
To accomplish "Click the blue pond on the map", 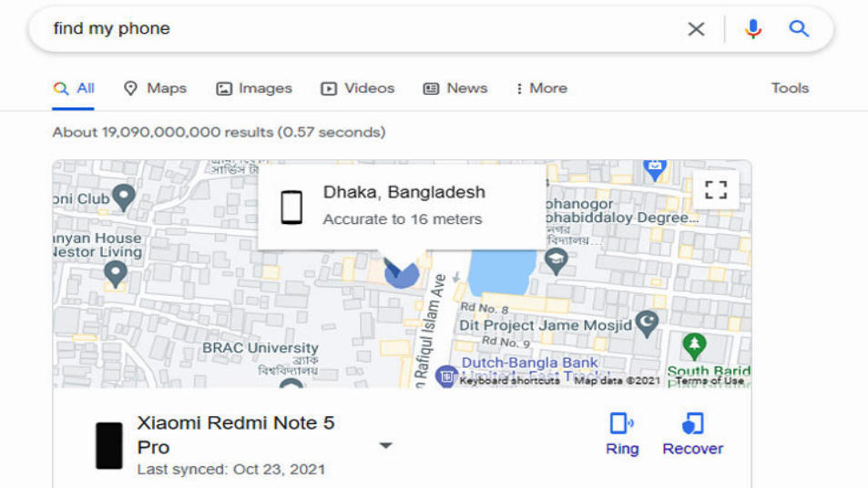I will coord(502,272).
